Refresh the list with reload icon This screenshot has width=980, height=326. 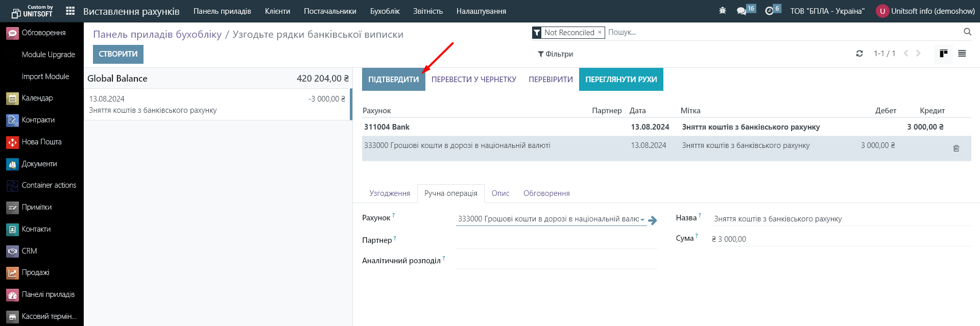point(859,53)
